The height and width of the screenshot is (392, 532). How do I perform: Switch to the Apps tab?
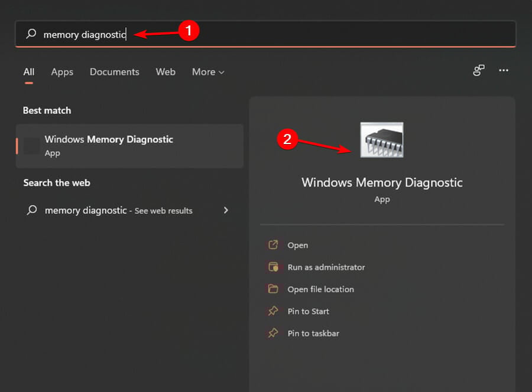point(62,72)
